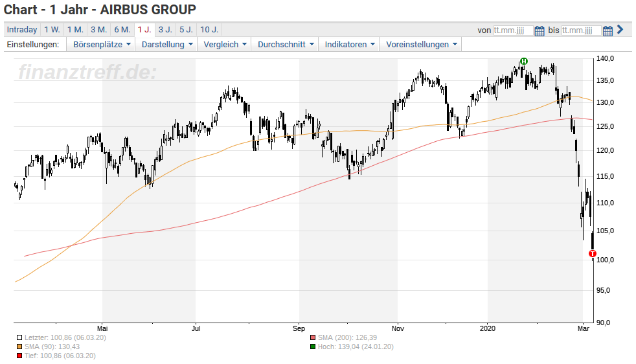Viewport: 636px width, 364px height.
Task: Click the 'Mai' x-axis label
Action: 102,328
